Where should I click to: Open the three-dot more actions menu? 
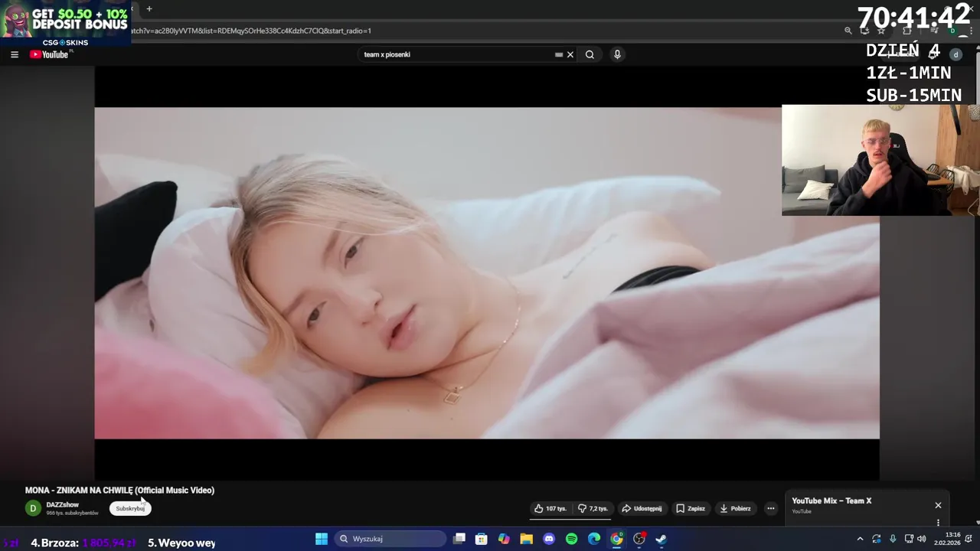(771, 508)
